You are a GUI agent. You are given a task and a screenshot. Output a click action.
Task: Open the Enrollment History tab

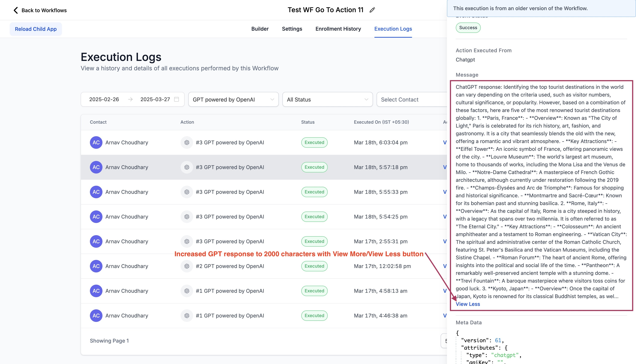point(338,29)
